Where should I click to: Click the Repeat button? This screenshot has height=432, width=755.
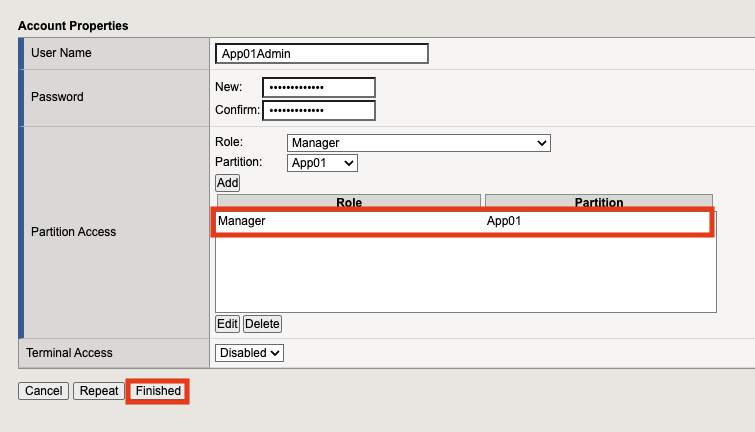[99, 391]
